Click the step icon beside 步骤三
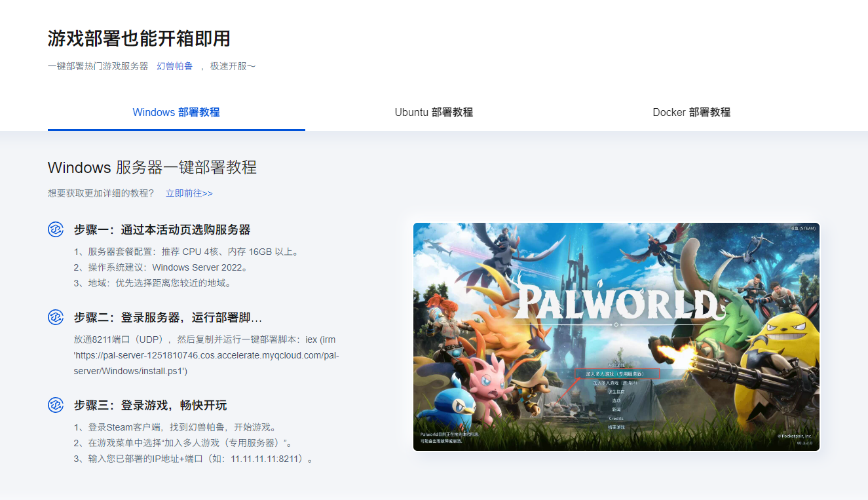The image size is (868, 500). (x=56, y=405)
